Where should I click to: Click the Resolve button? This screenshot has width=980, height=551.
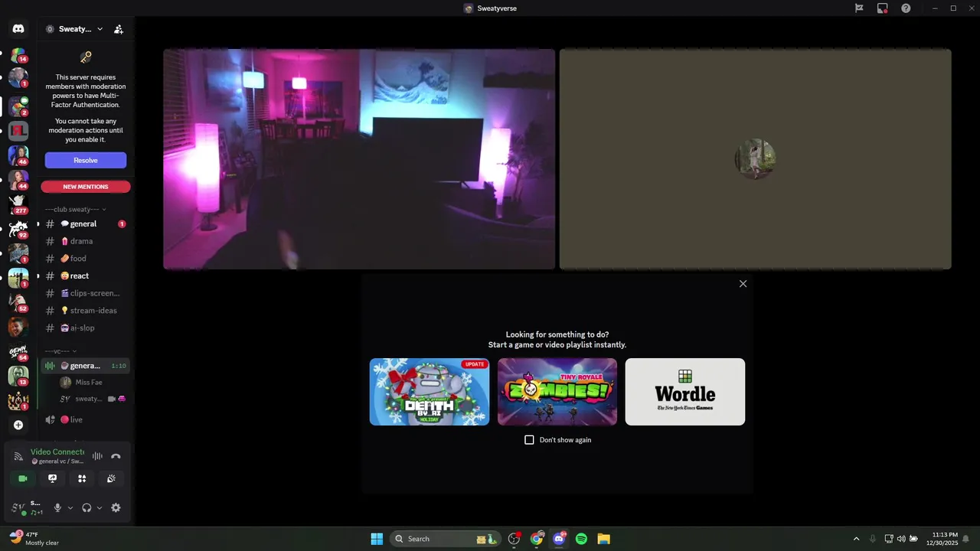(x=86, y=160)
